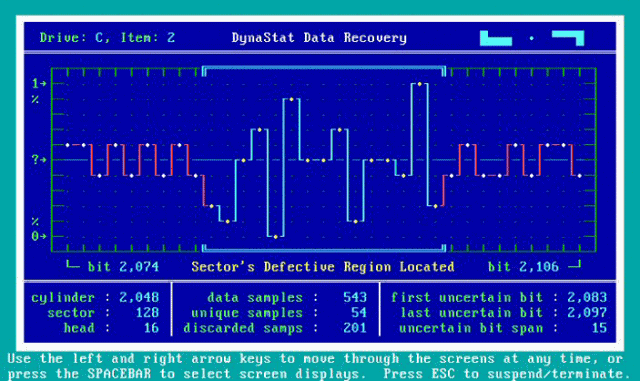Click the 'SPACEBAR' word in instructions
Viewport: 640px width, 381px height.
pos(119,374)
